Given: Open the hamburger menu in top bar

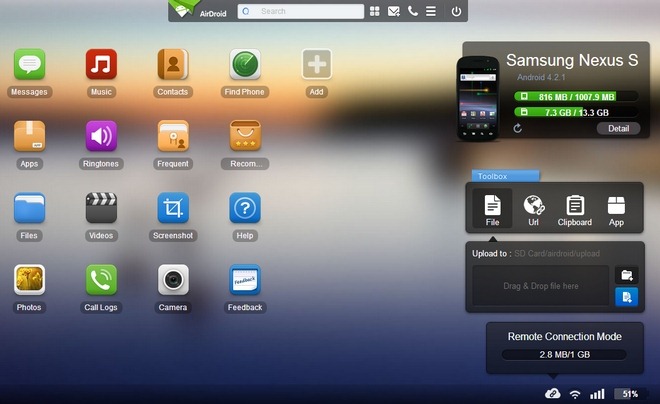Looking at the screenshot, I should point(431,11).
